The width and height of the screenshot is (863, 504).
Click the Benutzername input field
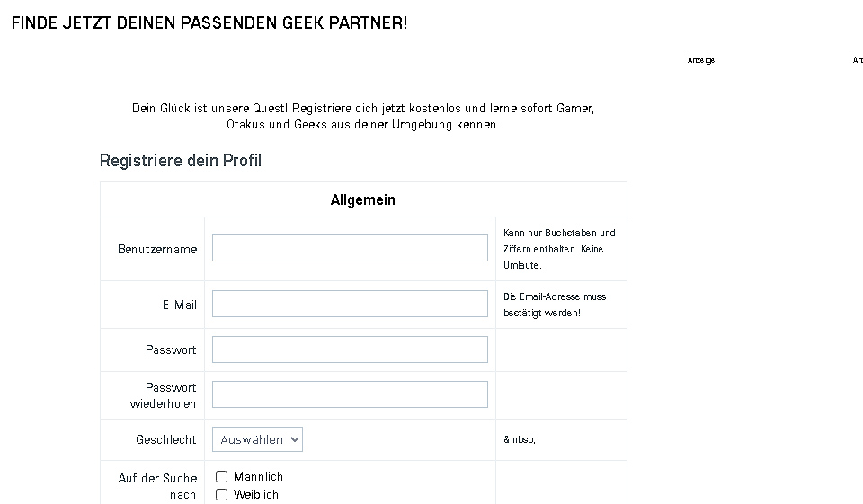(350, 248)
